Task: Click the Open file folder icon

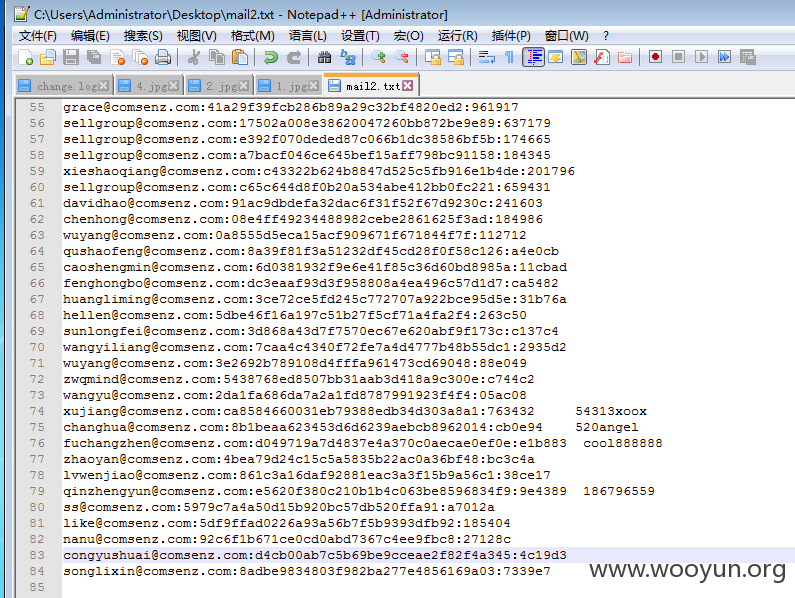Action: (x=48, y=57)
